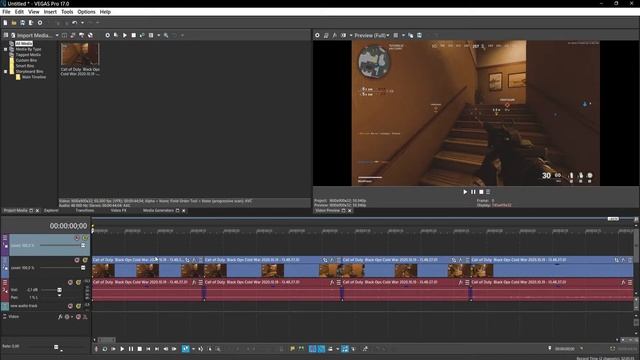Open the edit tool selection dropdown arrow
This screenshot has height=360, width=640.
click(x=193, y=349)
